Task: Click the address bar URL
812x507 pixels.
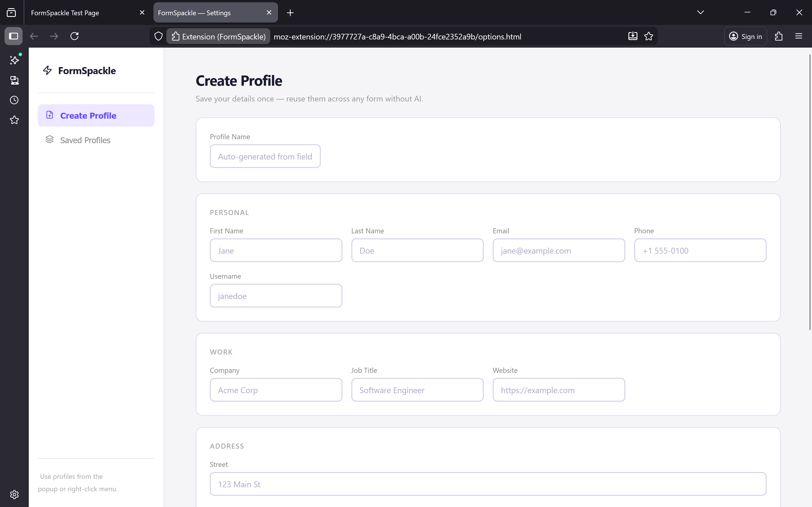Action: point(397,37)
